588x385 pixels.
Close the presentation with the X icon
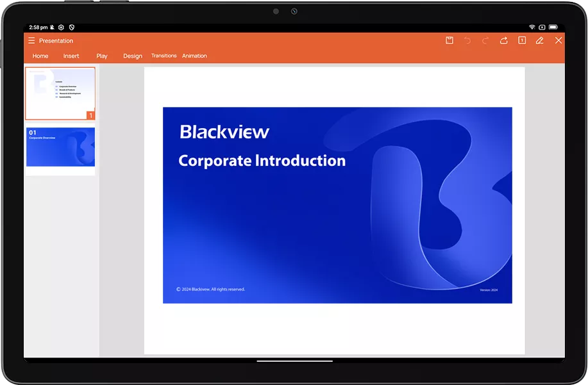[x=559, y=40]
